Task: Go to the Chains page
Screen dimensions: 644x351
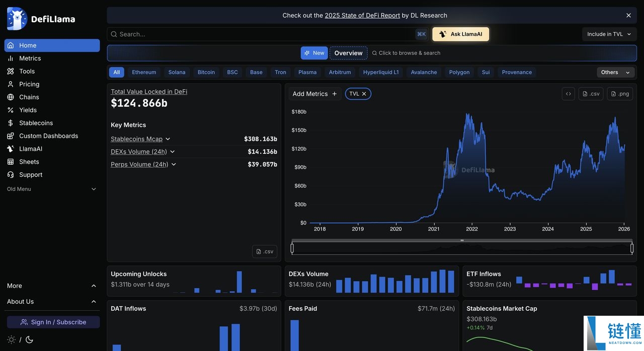Action: (x=52, y=97)
